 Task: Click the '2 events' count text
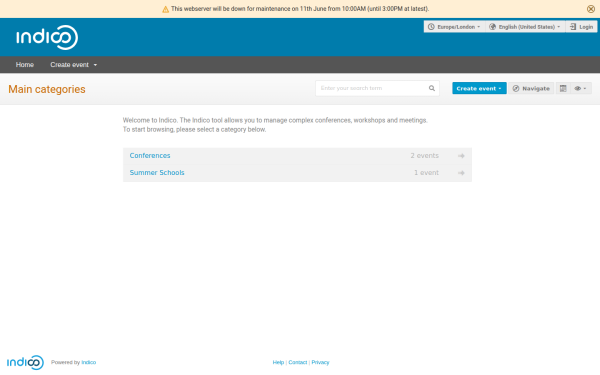click(424, 155)
